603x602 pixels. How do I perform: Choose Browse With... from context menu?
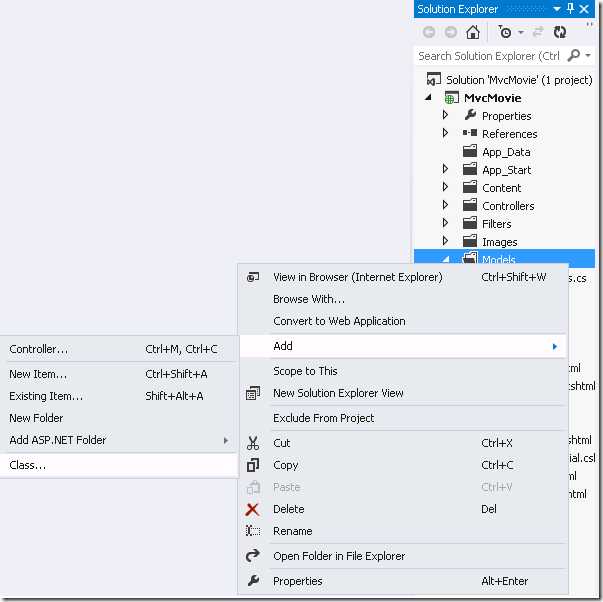(403, 299)
